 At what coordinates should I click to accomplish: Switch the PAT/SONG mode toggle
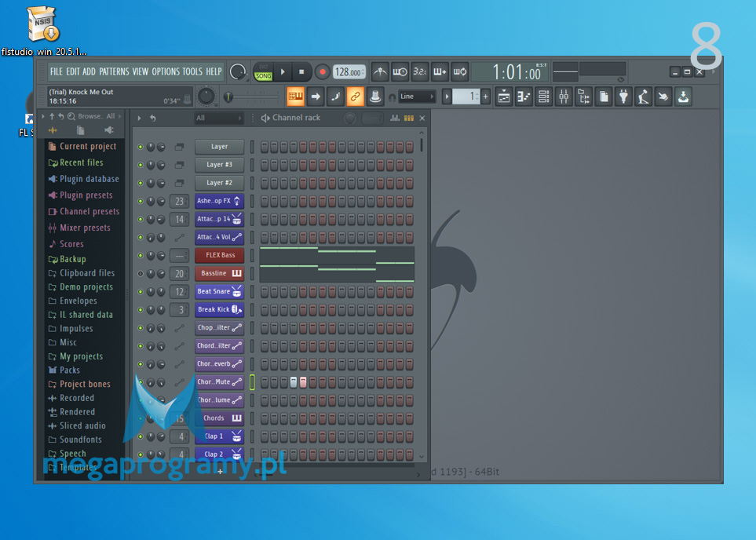263,72
